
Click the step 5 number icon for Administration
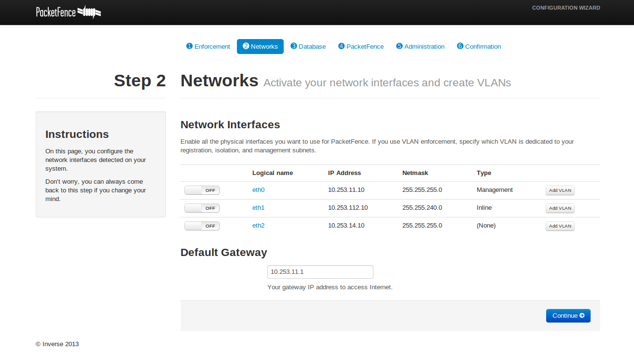(399, 46)
